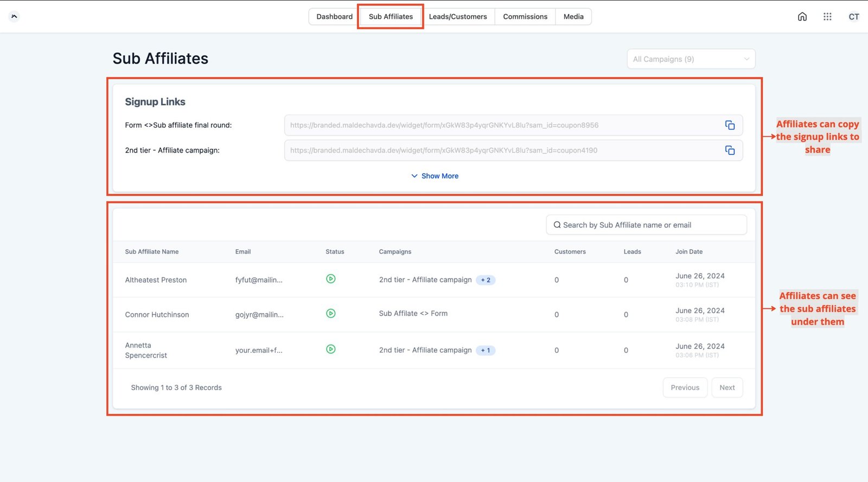Click Altheatest Preston's active status icon
868x482 pixels.
pyautogui.click(x=330, y=279)
